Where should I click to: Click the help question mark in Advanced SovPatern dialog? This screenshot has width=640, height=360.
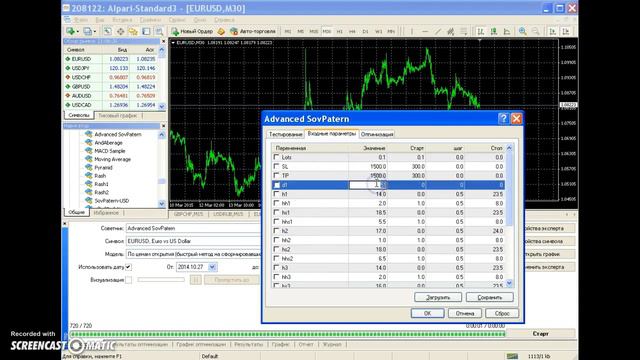click(x=503, y=118)
